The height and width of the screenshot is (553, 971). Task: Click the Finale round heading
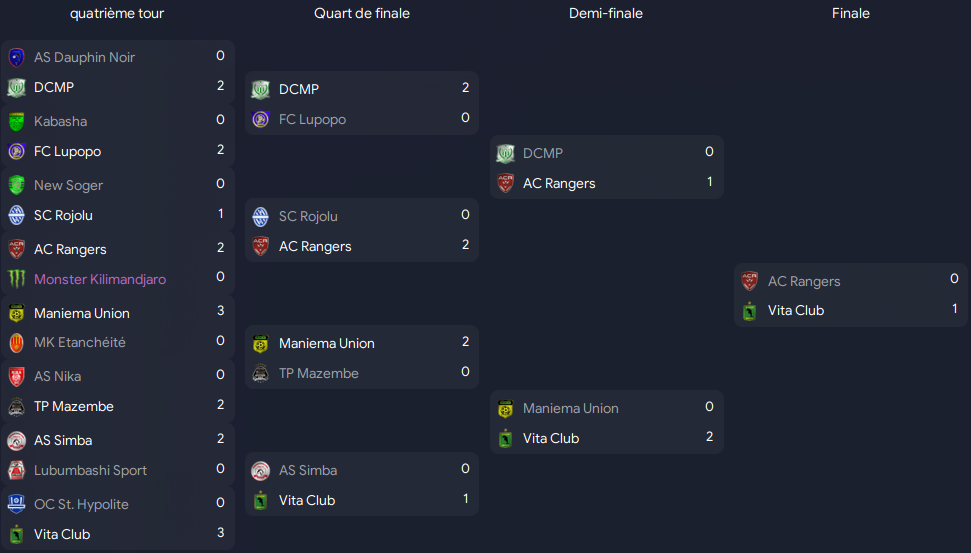tap(850, 14)
